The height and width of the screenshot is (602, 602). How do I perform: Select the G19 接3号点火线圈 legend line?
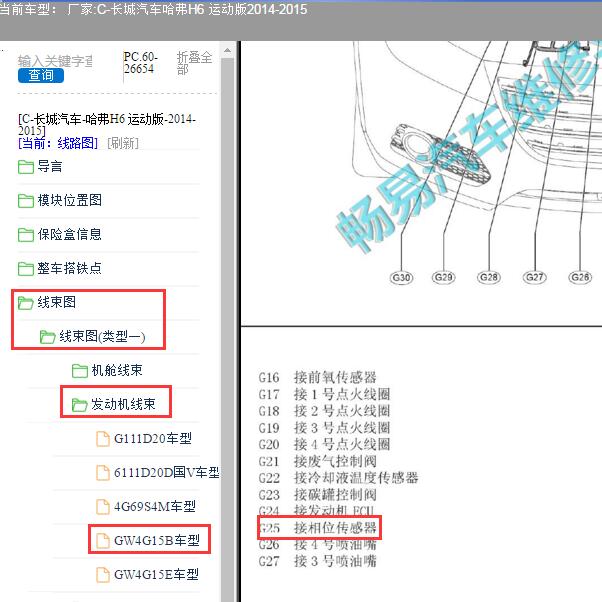(x=324, y=428)
